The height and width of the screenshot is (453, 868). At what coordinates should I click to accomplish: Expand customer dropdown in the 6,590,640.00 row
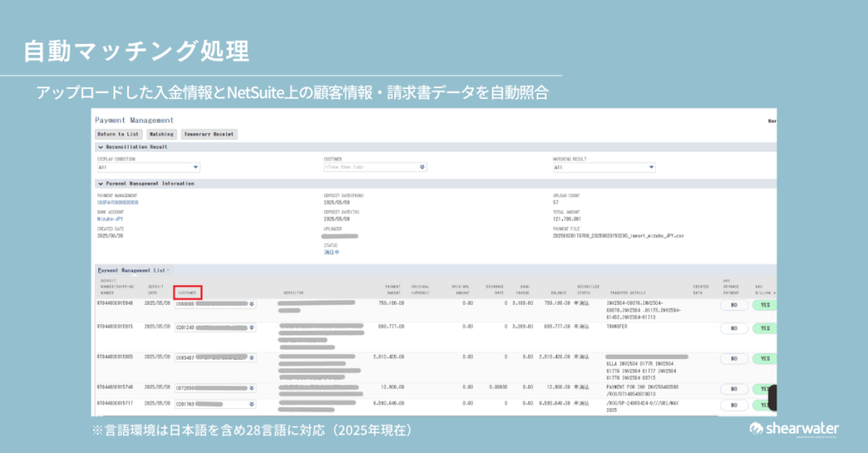[x=252, y=405]
